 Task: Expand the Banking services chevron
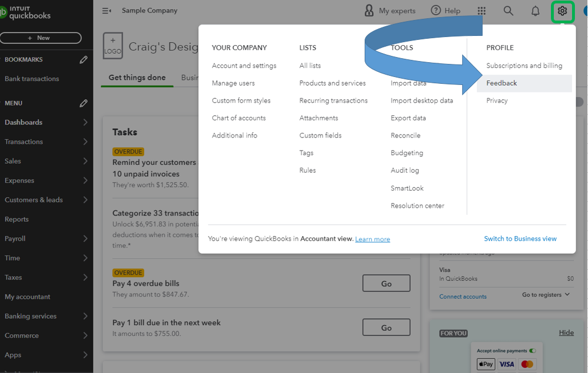click(x=85, y=317)
